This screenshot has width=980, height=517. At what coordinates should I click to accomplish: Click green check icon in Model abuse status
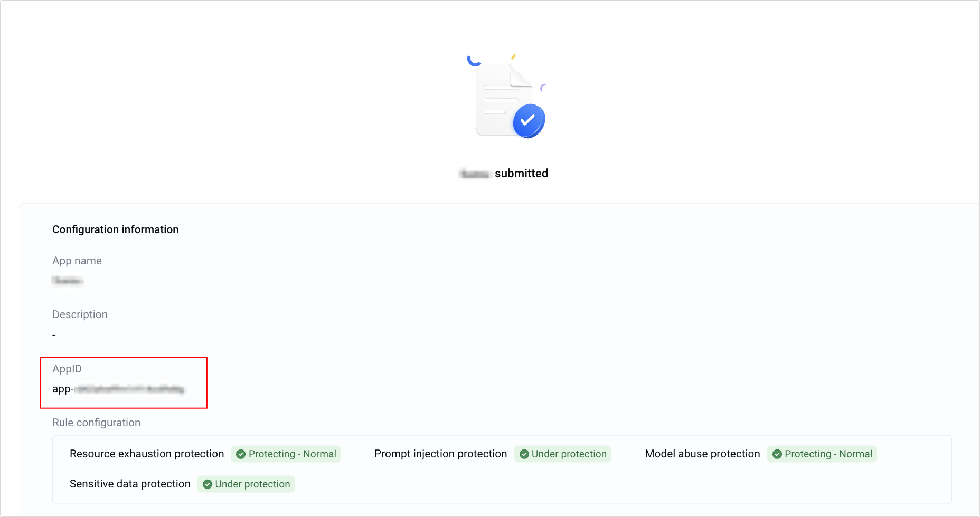777,454
